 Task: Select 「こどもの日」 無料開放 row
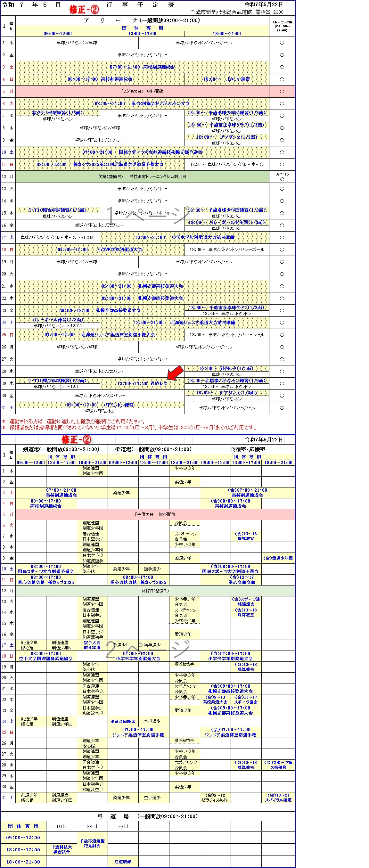coord(142,91)
